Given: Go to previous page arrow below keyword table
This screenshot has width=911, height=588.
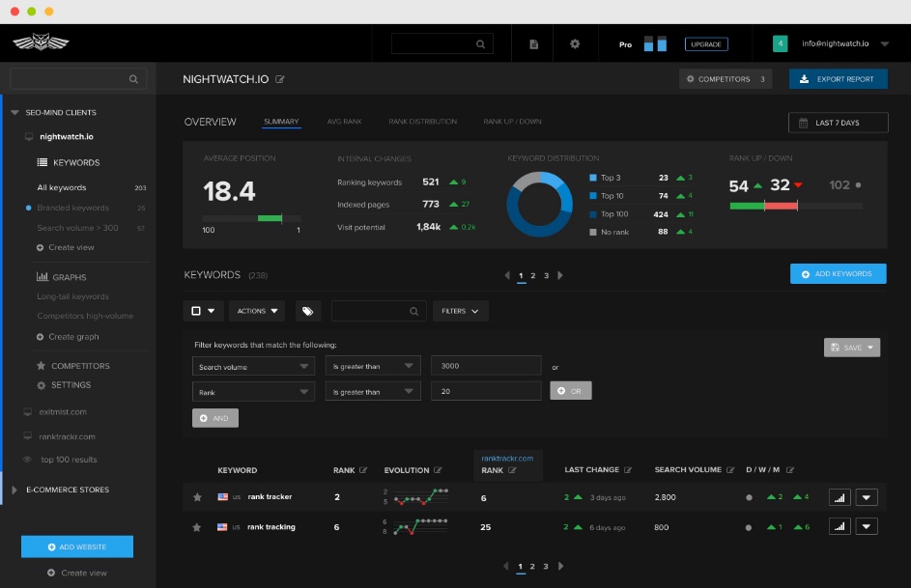Looking at the screenshot, I should [x=506, y=566].
